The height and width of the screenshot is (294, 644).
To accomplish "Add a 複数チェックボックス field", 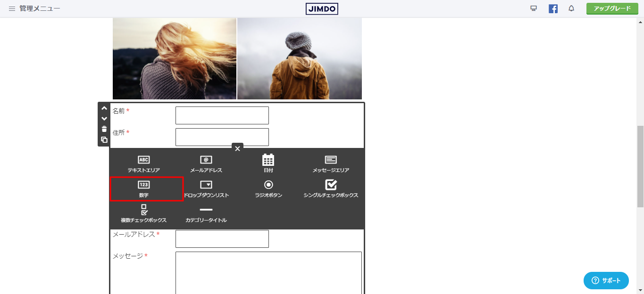I will [143, 214].
